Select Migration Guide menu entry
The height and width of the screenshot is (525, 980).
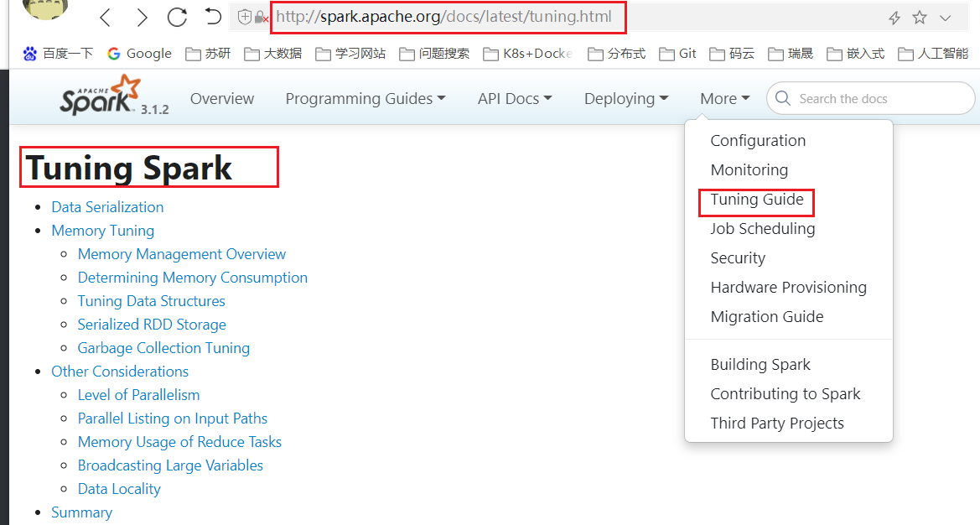coord(767,317)
